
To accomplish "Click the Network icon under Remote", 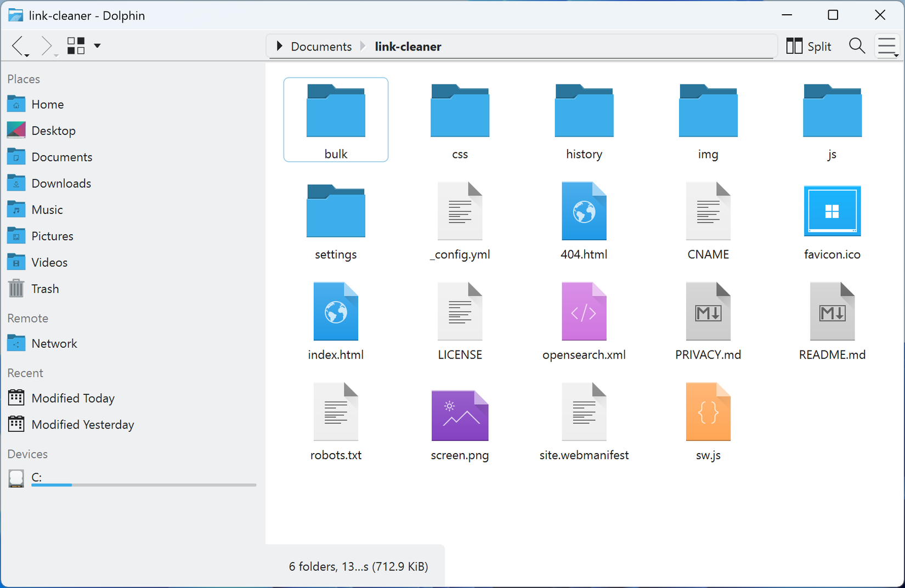I will pos(16,343).
